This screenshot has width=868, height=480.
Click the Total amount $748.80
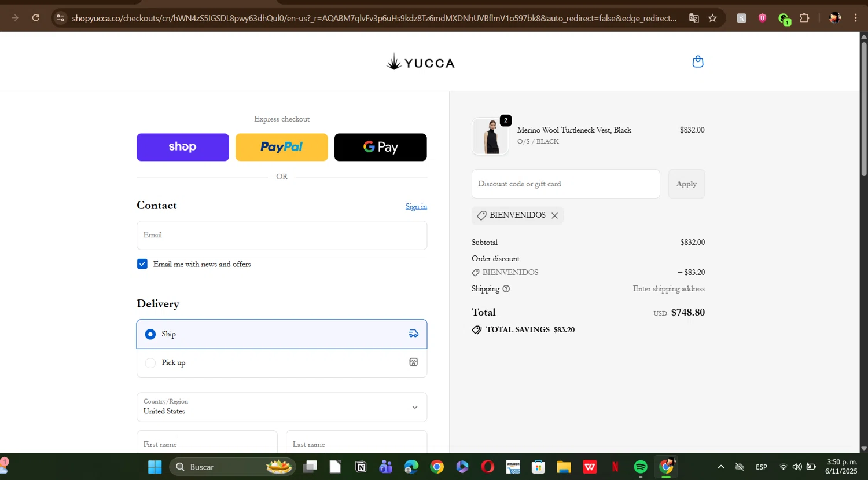click(688, 313)
